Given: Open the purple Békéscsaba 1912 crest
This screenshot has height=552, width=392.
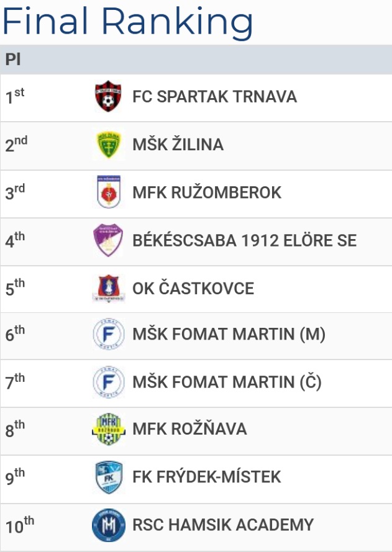Looking at the screenshot, I should coord(109,240).
